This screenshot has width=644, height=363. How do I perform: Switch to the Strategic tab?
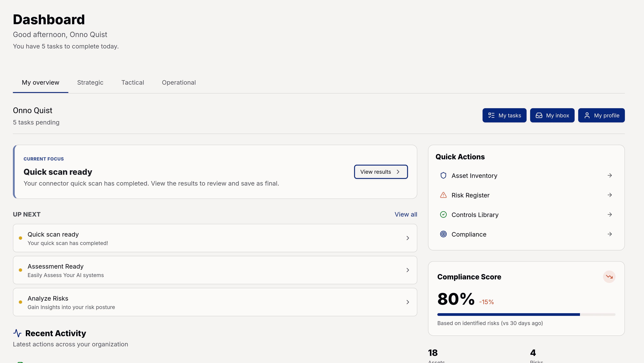[90, 82]
